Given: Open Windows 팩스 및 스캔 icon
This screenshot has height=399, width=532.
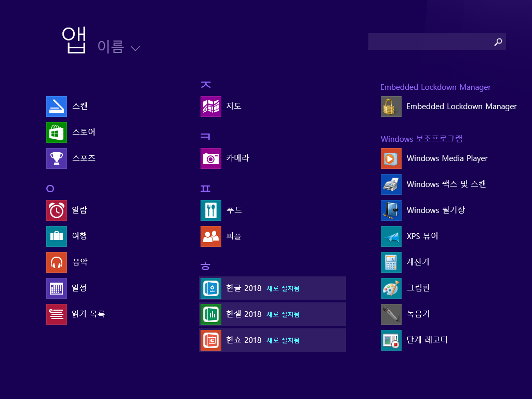Looking at the screenshot, I should tap(391, 184).
